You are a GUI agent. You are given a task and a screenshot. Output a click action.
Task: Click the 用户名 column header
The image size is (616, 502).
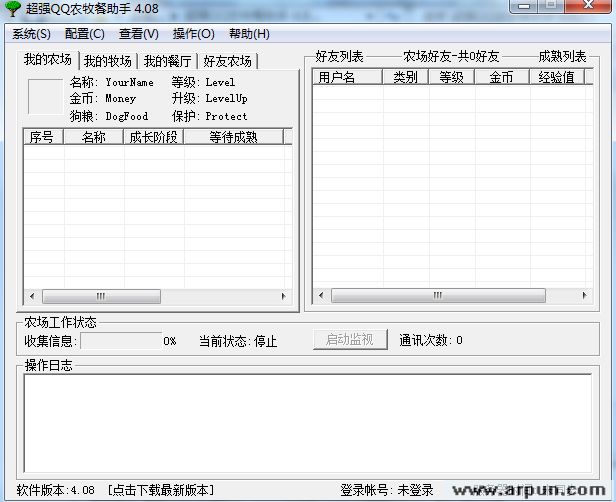pos(347,77)
